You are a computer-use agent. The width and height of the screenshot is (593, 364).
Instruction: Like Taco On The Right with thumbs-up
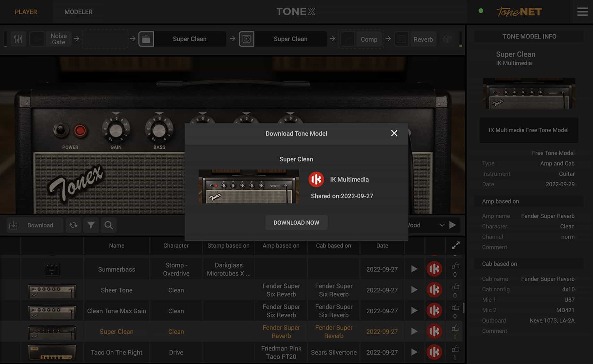(x=455, y=349)
